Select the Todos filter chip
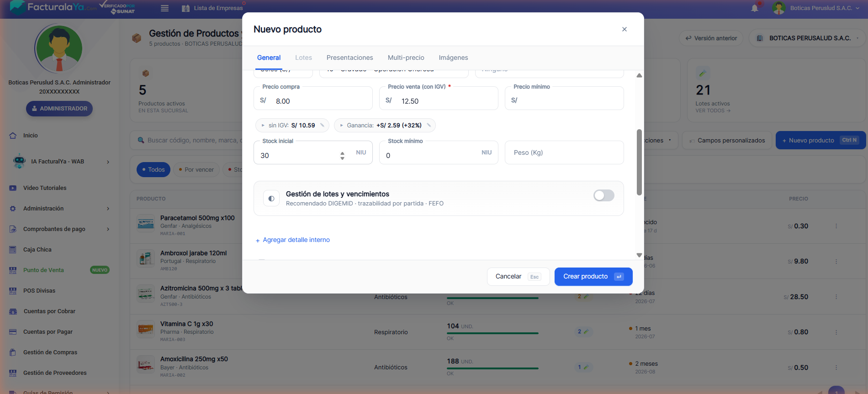The image size is (868, 394). pos(153,170)
